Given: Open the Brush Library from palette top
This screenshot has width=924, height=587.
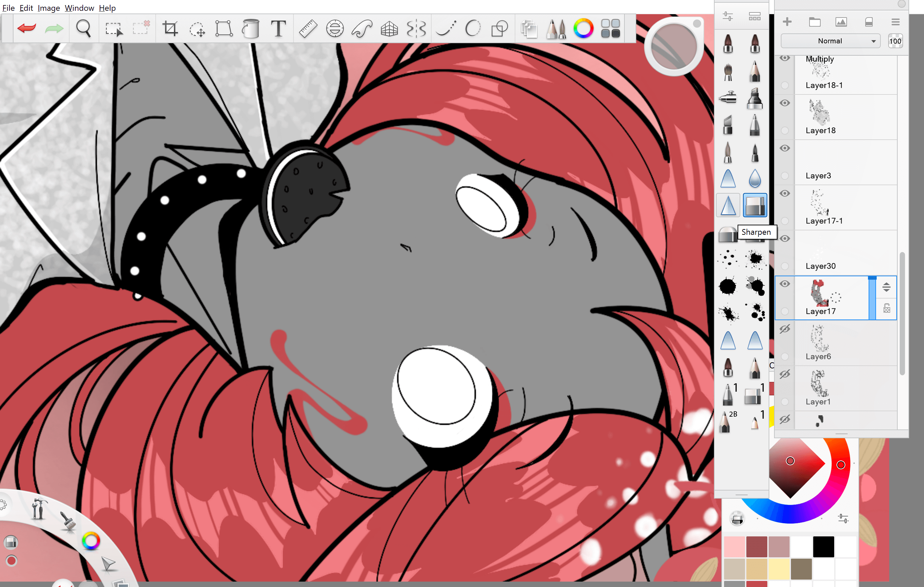Looking at the screenshot, I should tap(754, 17).
